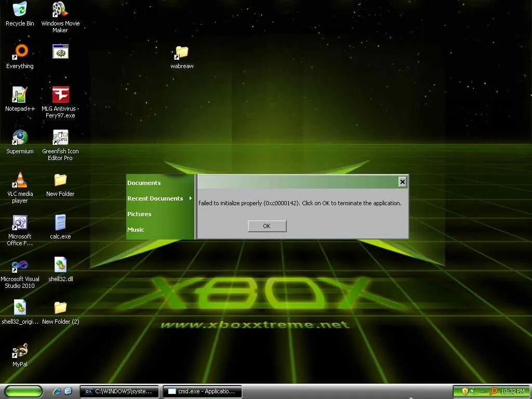Select the New Folder (2) icon
532x399 pixels.
click(60, 312)
